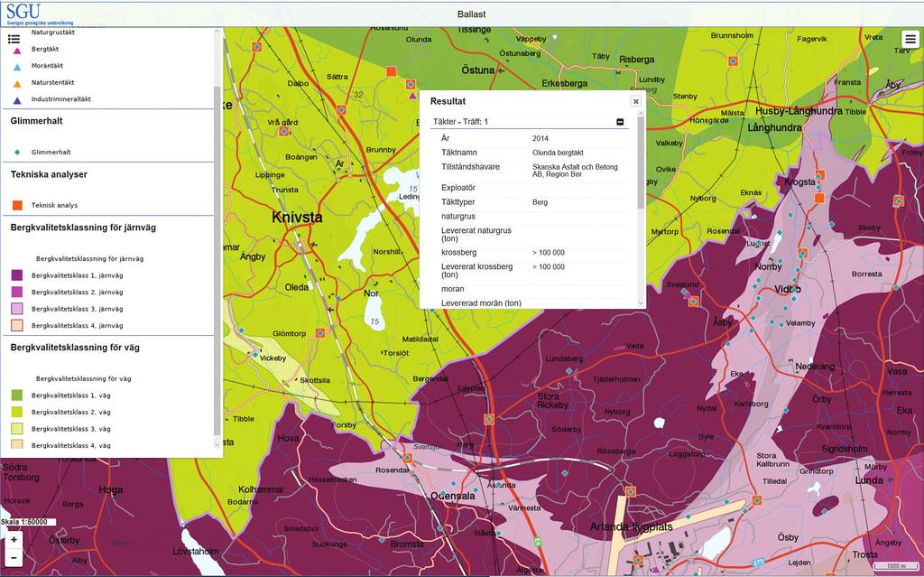Open the SGU logo link
The width and height of the screenshot is (924, 577).
40,14
